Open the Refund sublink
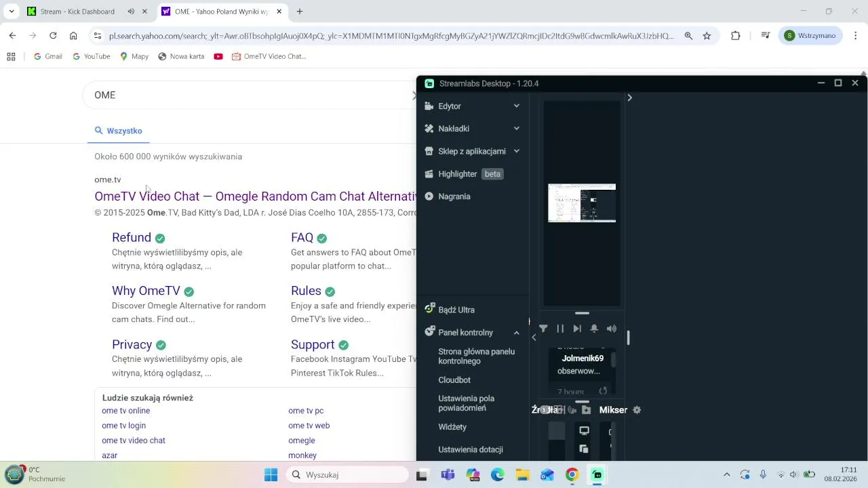 coord(132,238)
